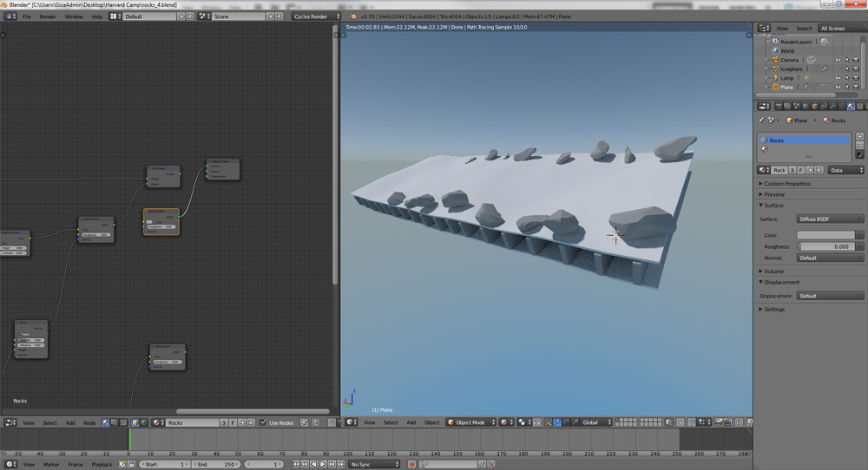Open the File menu

(x=27, y=16)
